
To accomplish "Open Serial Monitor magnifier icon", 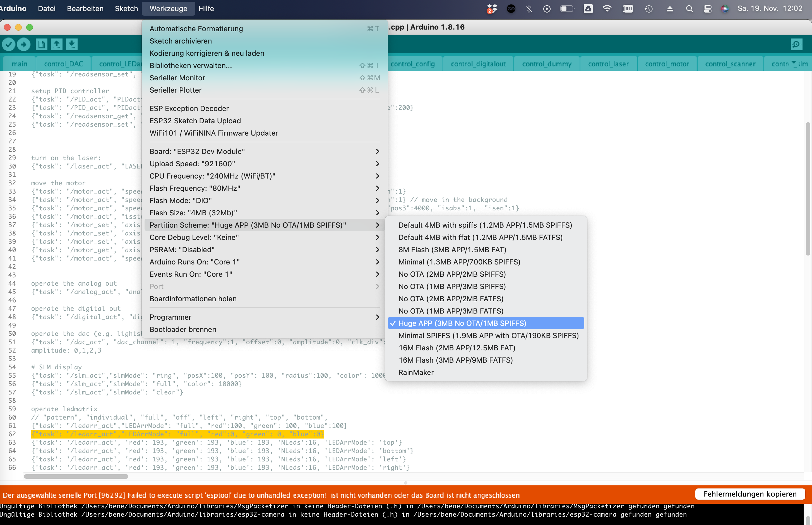I will tap(796, 44).
